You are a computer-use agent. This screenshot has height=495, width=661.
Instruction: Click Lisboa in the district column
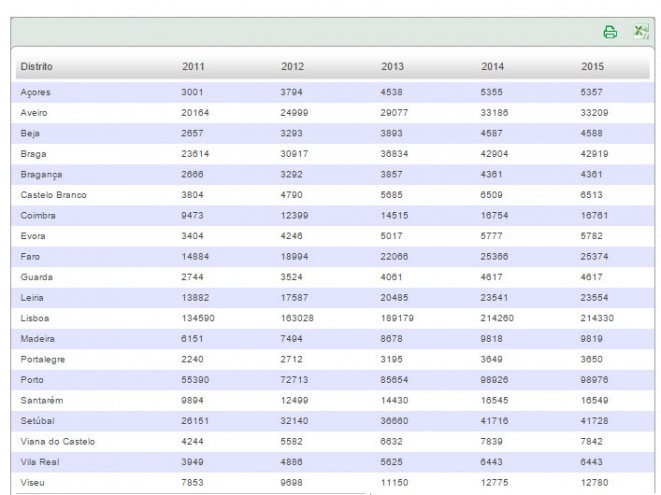(35, 318)
